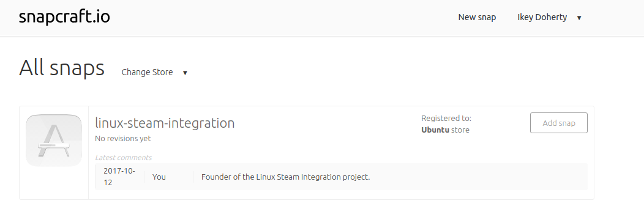Click the You comment author cell
Screen dimensions: 644x220
point(159,177)
